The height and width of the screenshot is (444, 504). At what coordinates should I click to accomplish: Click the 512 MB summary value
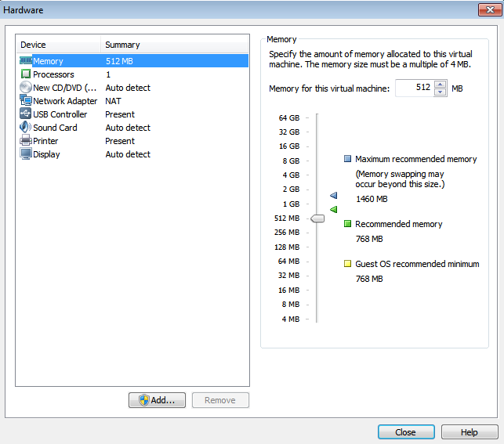click(x=119, y=61)
